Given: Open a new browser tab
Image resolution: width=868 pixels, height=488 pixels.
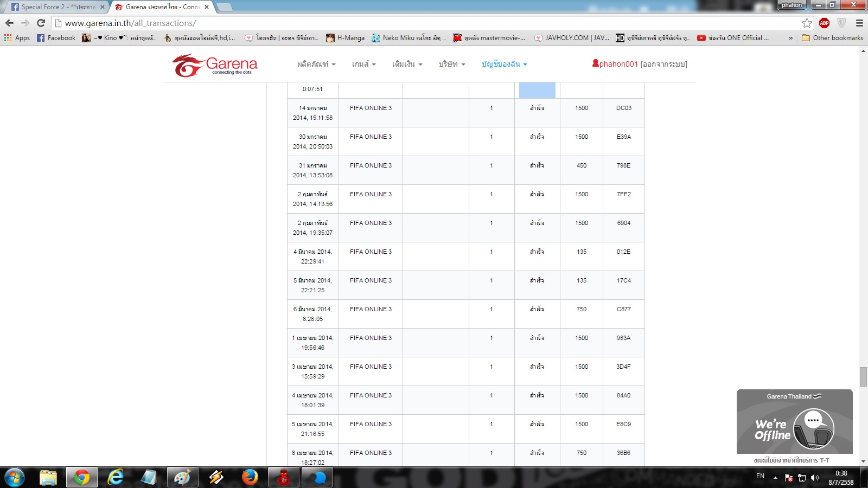Looking at the screenshot, I should pyautogui.click(x=224, y=7).
